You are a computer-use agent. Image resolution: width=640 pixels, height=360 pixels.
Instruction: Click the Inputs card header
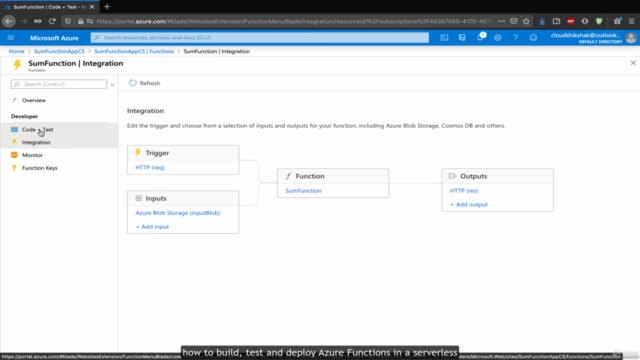(x=183, y=198)
